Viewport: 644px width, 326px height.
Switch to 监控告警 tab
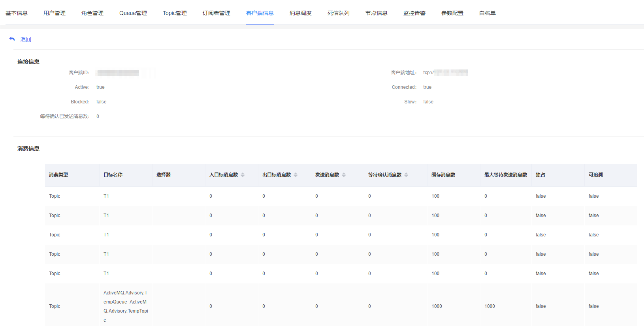click(414, 13)
